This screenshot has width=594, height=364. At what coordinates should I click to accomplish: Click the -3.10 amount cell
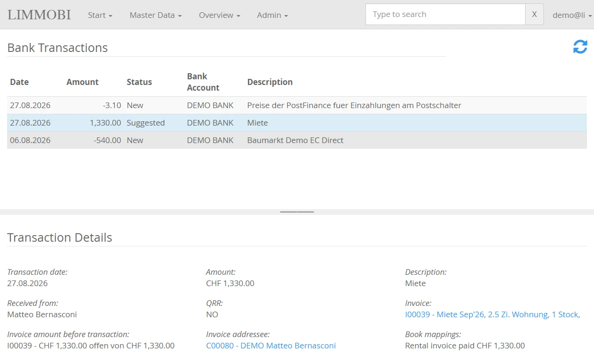coord(112,105)
